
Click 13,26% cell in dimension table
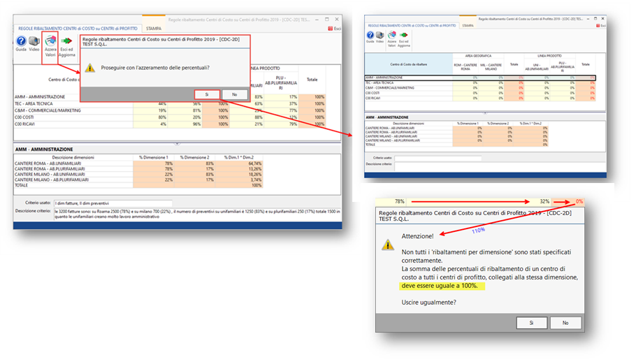tap(239, 169)
